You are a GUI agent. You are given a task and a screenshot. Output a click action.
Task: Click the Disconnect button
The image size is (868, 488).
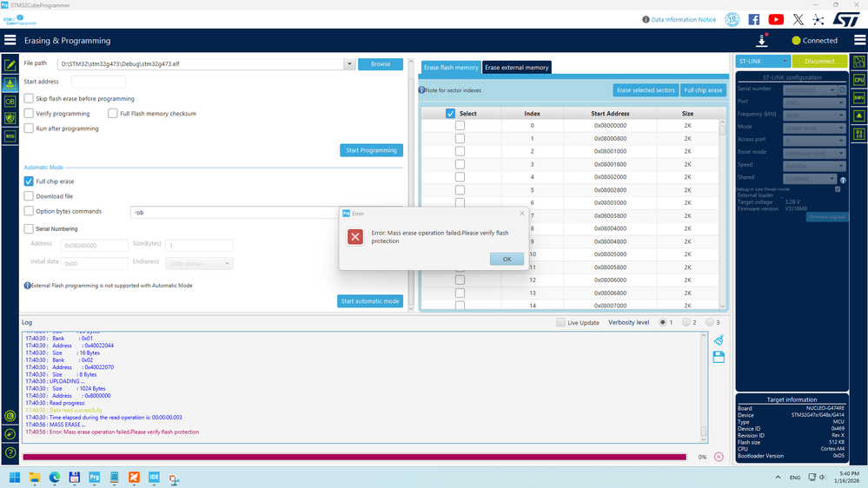(819, 62)
